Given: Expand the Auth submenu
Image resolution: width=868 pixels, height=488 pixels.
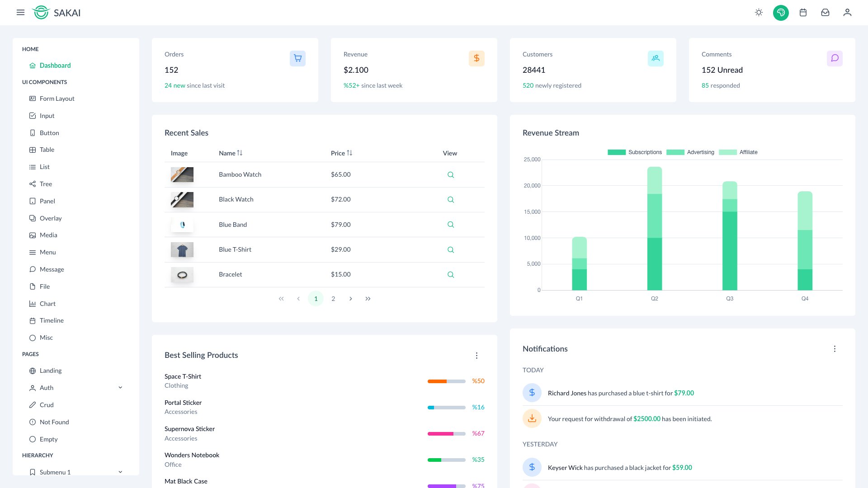Looking at the screenshot, I should [x=120, y=387].
